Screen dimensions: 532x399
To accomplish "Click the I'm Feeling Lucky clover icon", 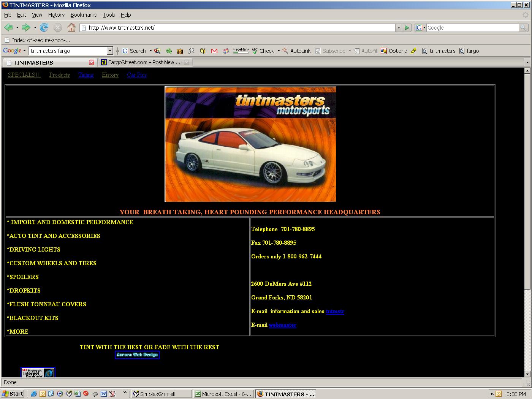I will 169,51.
